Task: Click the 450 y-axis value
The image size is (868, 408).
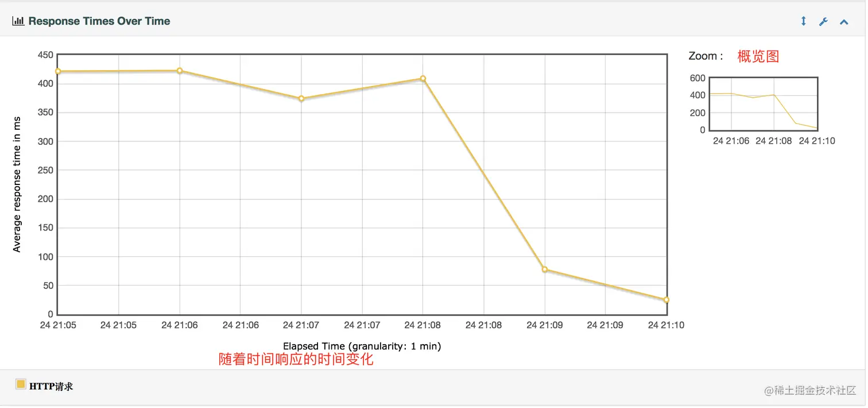Action: (45, 55)
